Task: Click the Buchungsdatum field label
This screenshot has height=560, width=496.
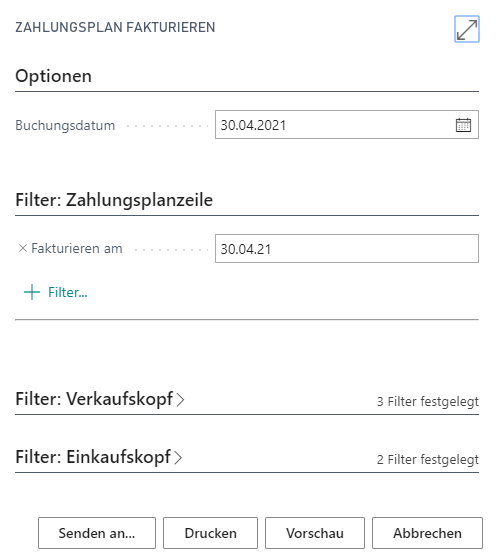Action: coord(65,125)
